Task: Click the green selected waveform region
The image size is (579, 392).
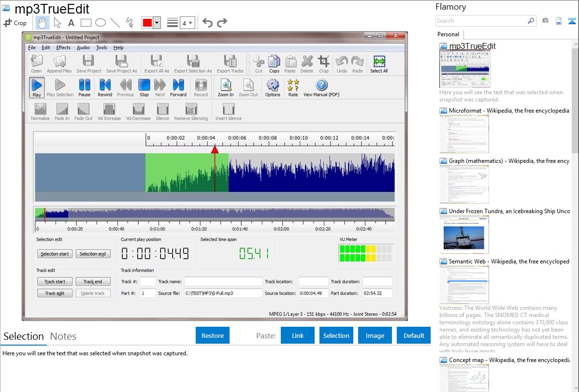Action: 187,173
